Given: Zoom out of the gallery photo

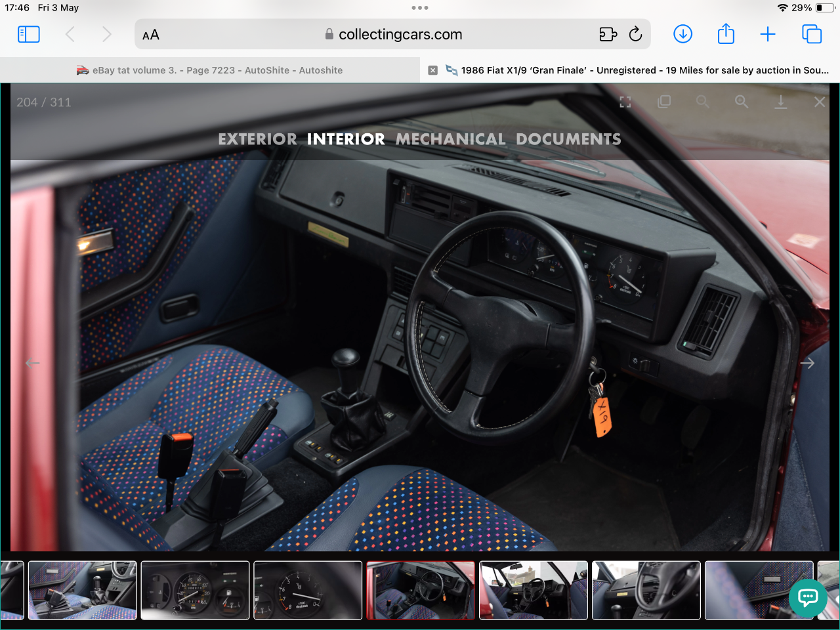Looking at the screenshot, I should [703, 102].
